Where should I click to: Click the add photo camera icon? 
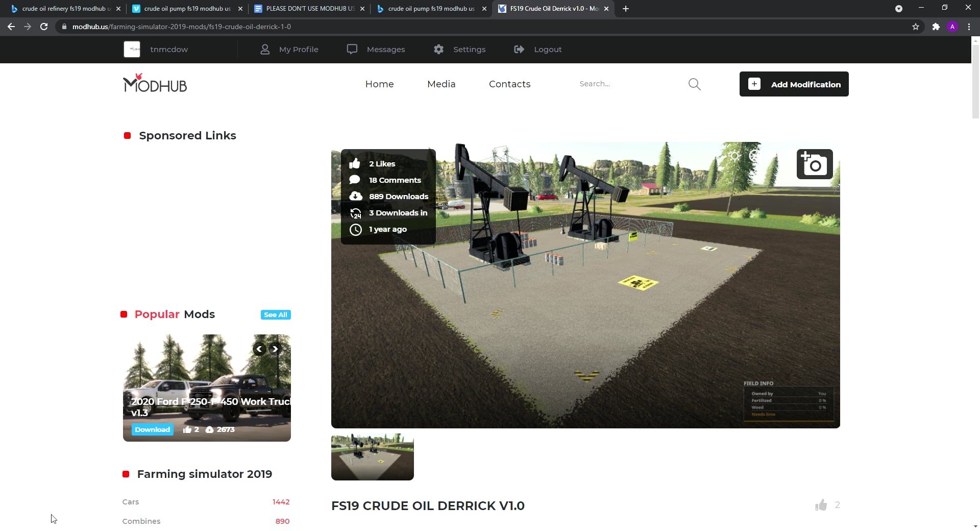815,164
